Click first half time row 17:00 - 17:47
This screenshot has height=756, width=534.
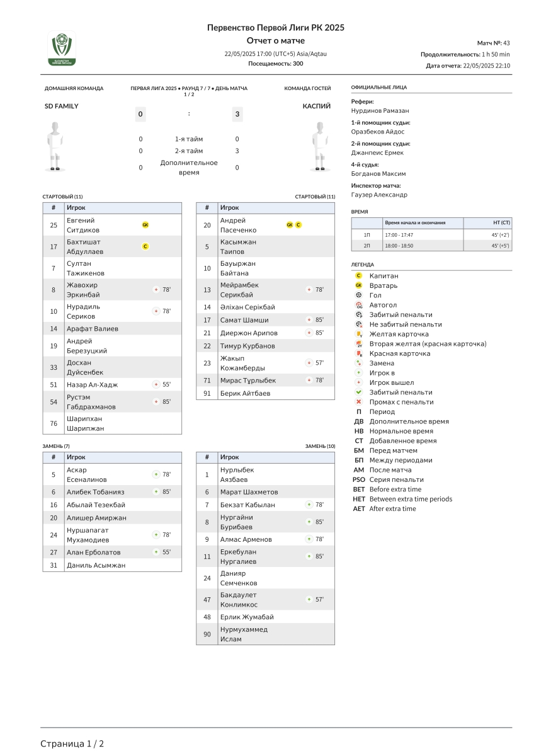(x=399, y=234)
